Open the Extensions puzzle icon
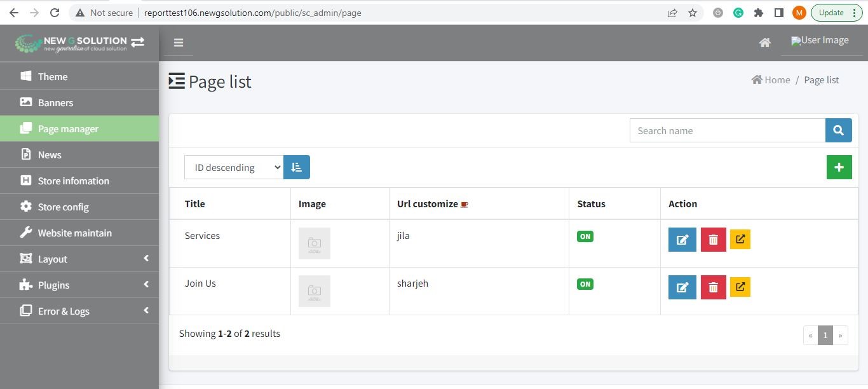 tap(759, 13)
